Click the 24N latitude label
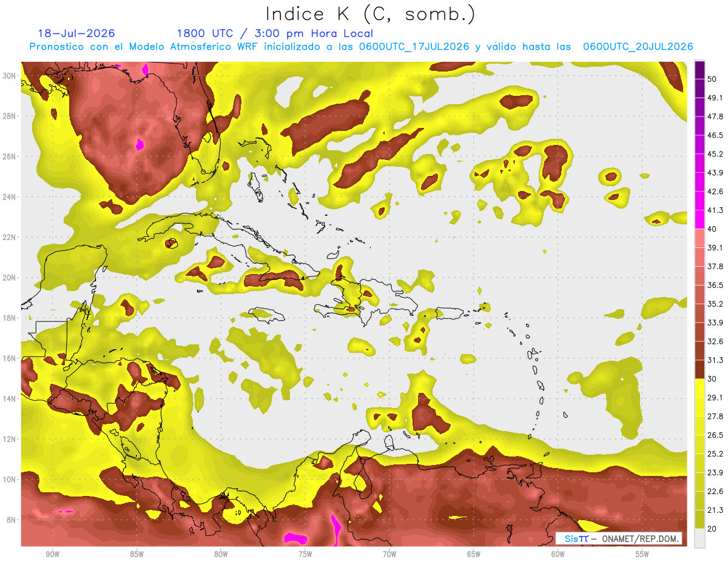 [x=10, y=196]
